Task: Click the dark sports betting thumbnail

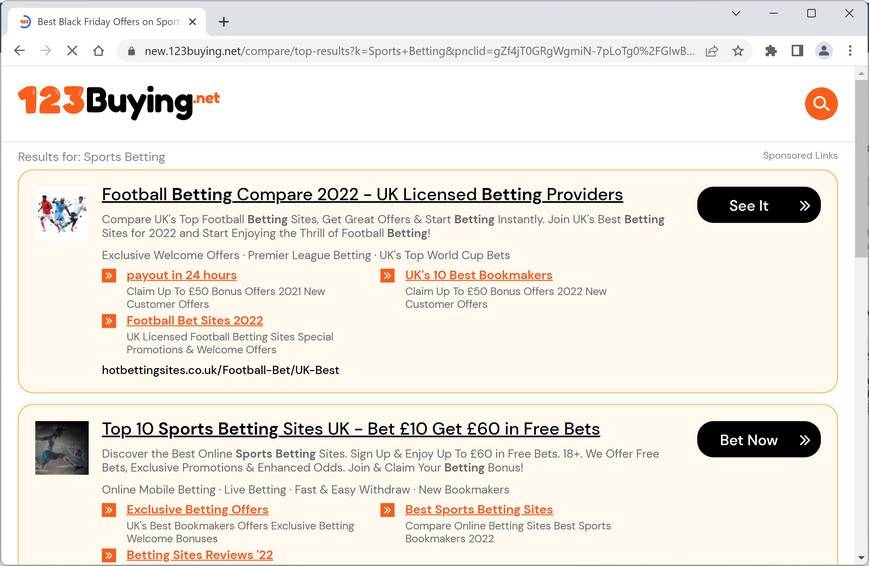Action: click(62, 448)
